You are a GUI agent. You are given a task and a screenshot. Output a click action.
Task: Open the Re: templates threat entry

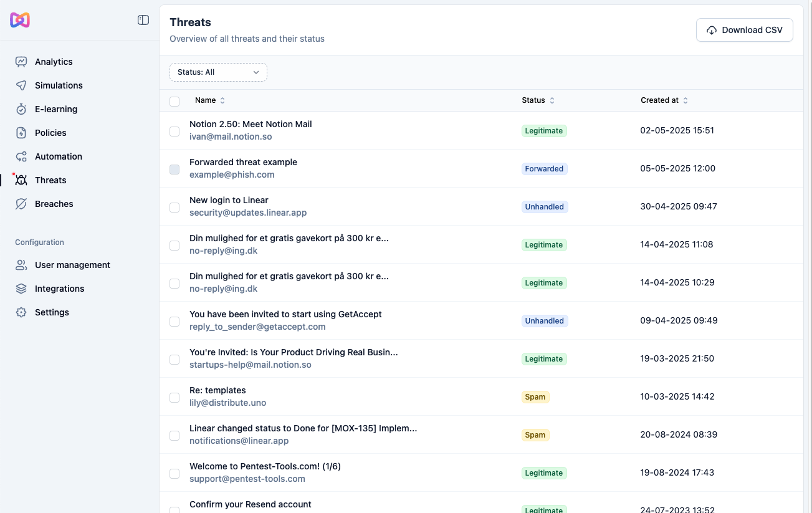tap(217, 390)
